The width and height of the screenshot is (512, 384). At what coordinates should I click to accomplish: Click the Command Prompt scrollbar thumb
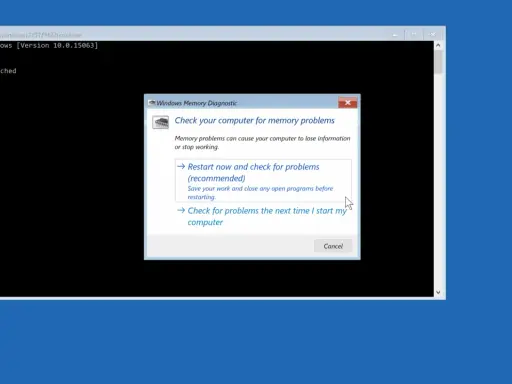pyautogui.click(x=438, y=62)
